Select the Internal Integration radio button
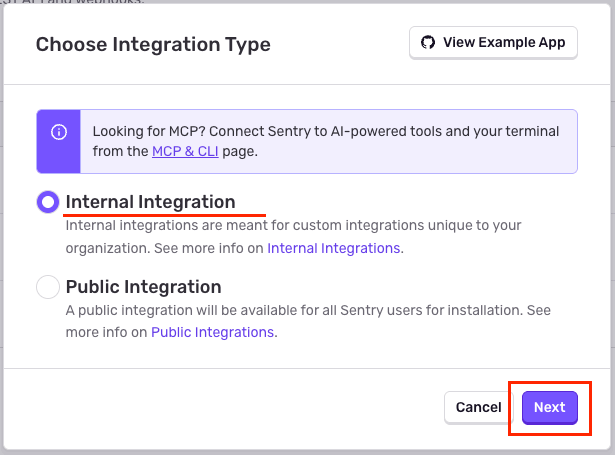Screen dimensions: 615x455 click(x=48, y=202)
